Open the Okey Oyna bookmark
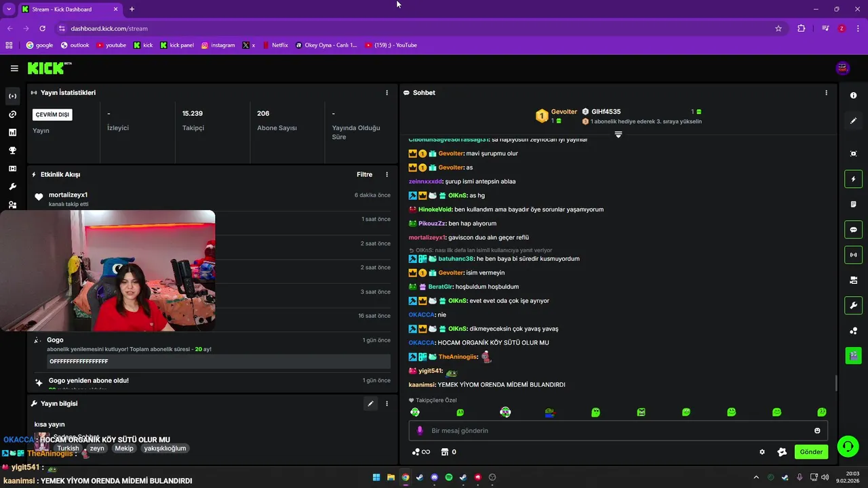Viewport: 868px width, 488px height. (x=326, y=45)
